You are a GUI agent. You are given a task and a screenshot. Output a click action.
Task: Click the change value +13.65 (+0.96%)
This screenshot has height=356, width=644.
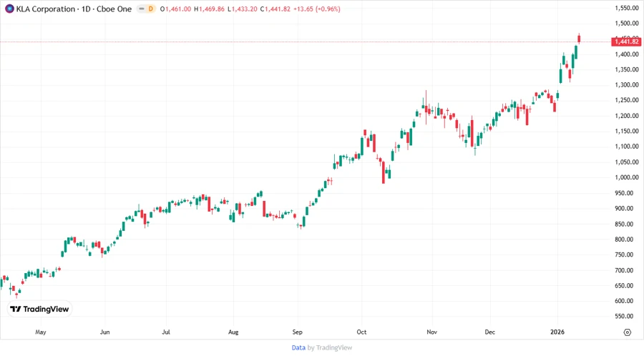(x=317, y=9)
